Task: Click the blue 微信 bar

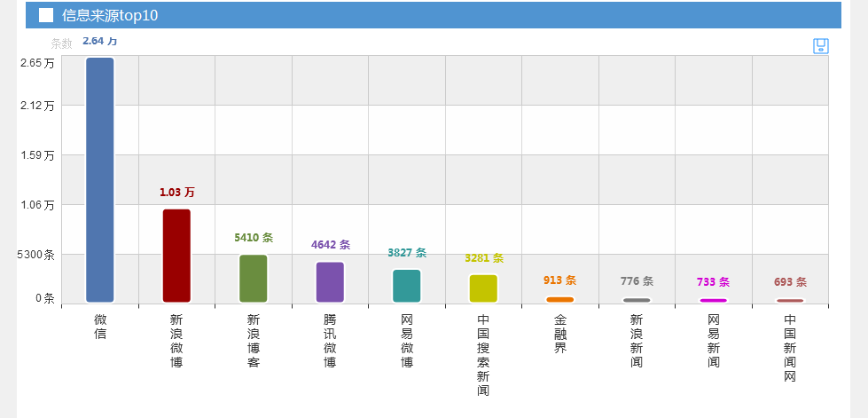Action: tap(100, 180)
